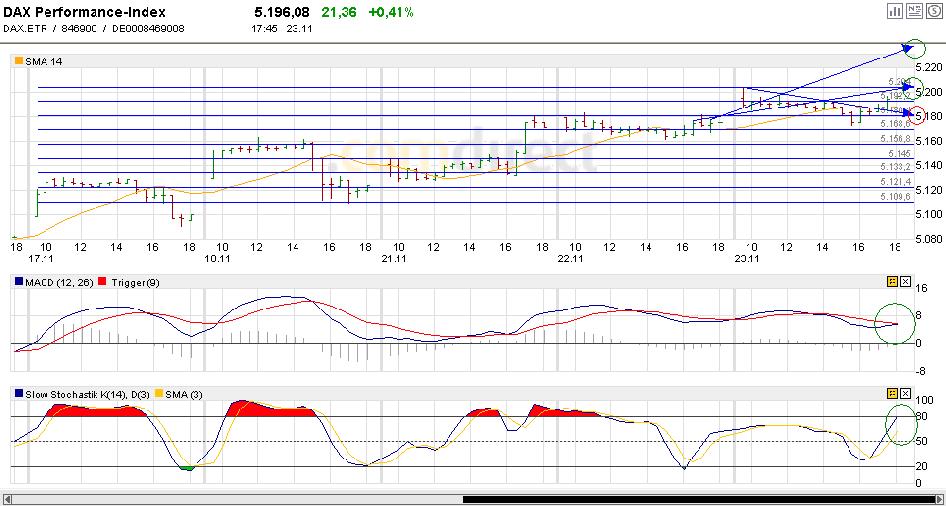946x506 pixels.
Task: Click the 5.145 level label
Action: coord(899,153)
